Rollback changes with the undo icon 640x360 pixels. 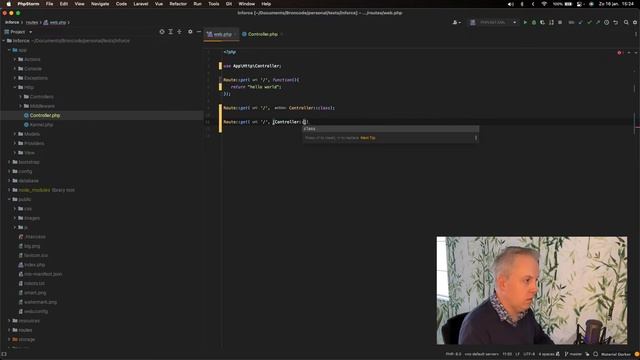616,22
